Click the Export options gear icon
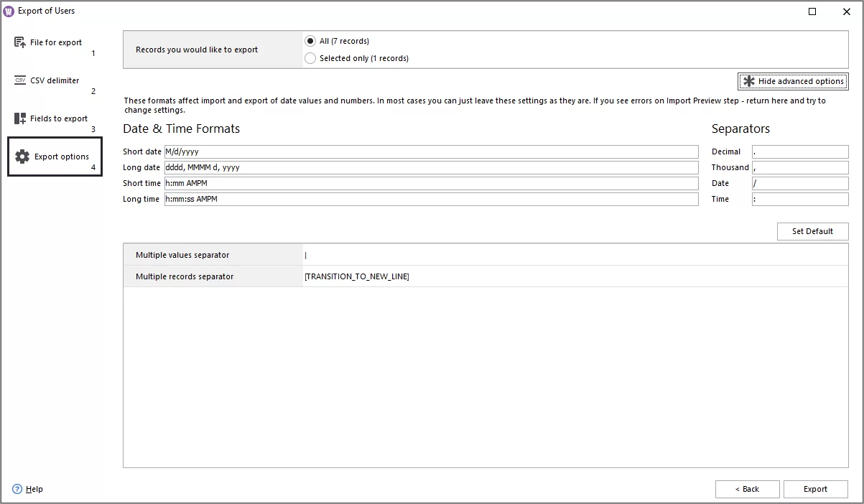Viewport: 864px width, 504px height. (23, 156)
